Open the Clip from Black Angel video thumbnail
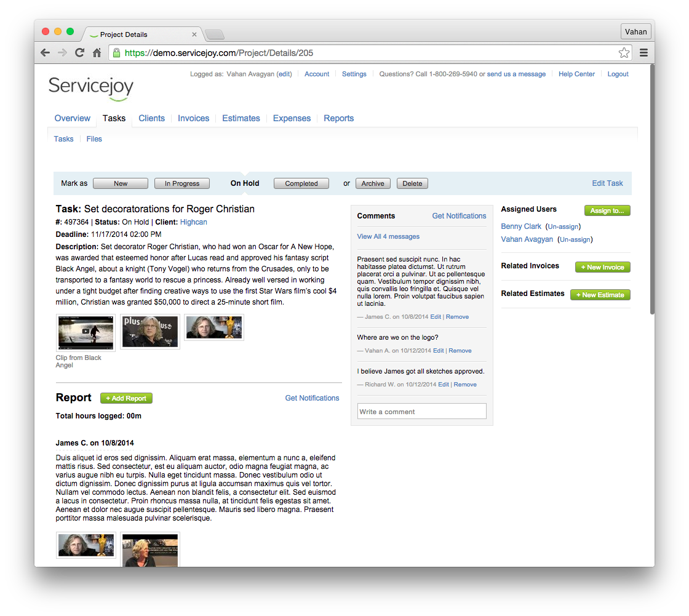Image resolution: width=689 pixels, height=616 pixels. tap(86, 332)
